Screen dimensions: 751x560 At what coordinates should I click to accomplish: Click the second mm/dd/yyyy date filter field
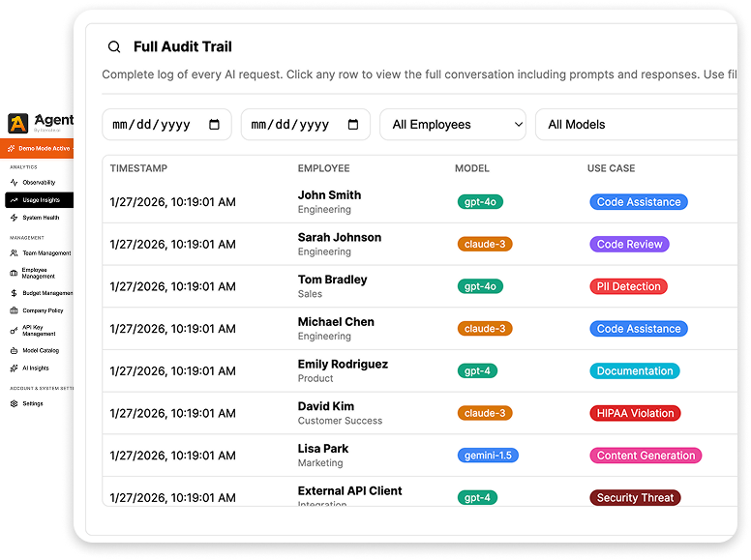(x=306, y=125)
